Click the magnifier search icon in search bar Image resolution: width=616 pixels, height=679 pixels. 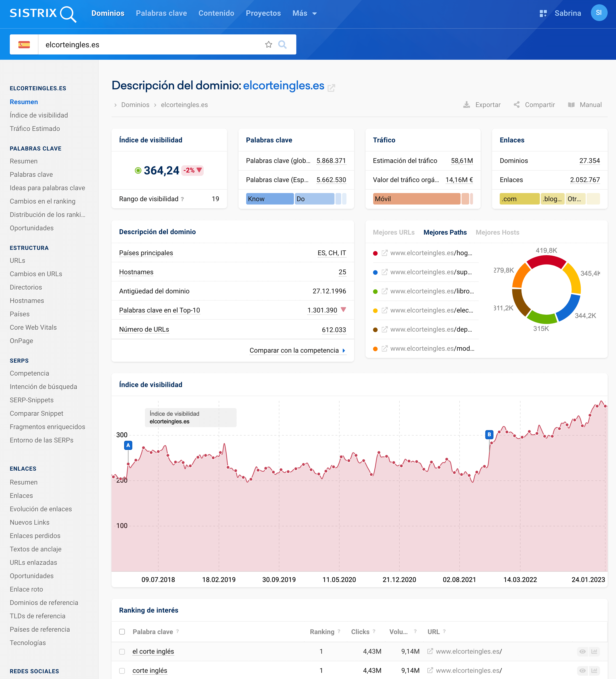click(282, 44)
